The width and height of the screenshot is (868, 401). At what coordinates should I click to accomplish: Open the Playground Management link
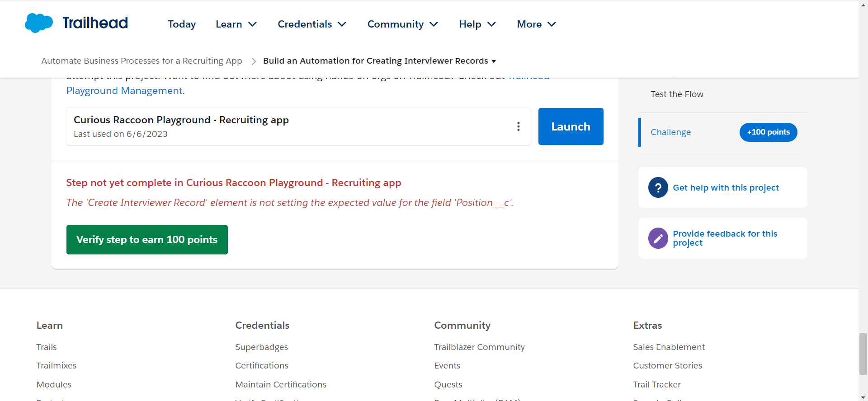pyautogui.click(x=124, y=90)
